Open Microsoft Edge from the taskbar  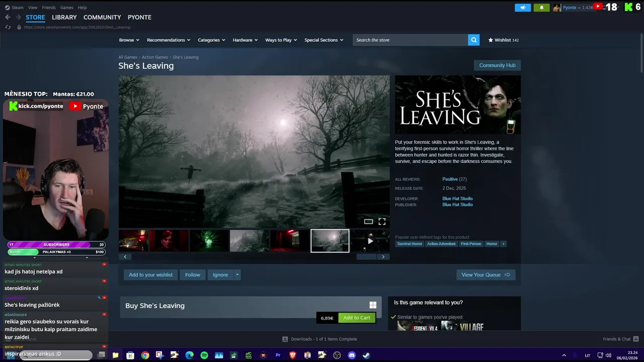click(189, 355)
